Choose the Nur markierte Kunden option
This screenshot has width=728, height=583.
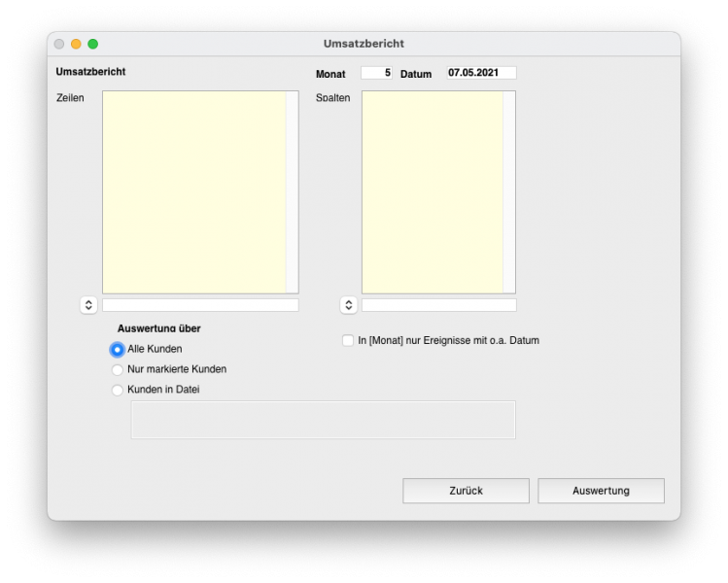118,369
